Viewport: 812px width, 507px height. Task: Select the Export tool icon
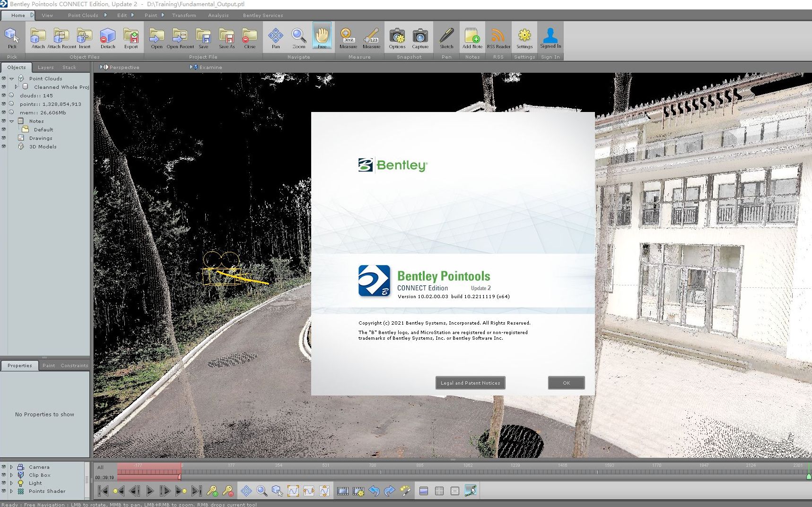pos(131,37)
